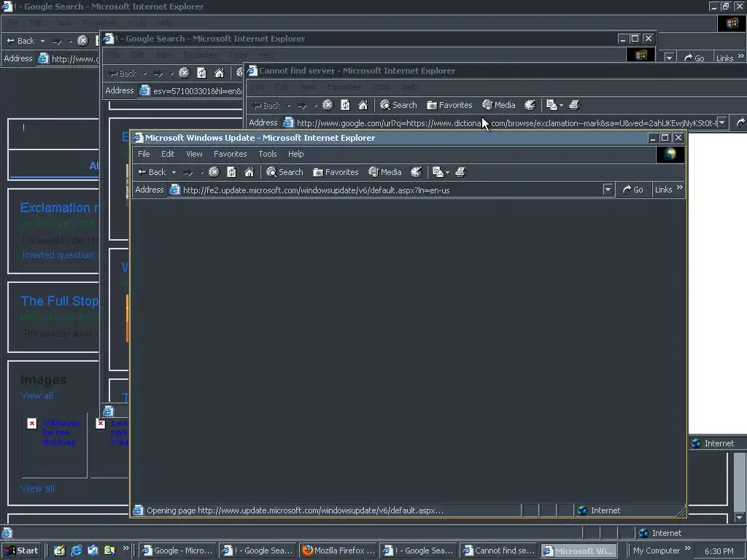This screenshot has width=747, height=560.
Task: Click Mail icon in Windows Update window
Action: coord(438,172)
